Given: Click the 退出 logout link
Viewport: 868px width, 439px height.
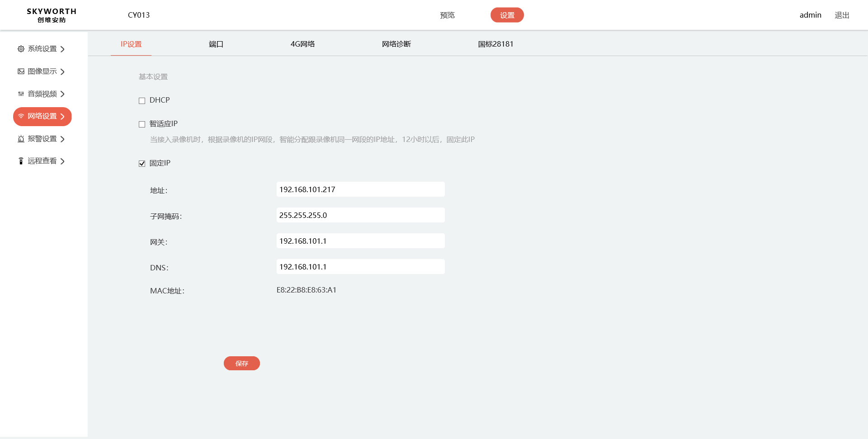Looking at the screenshot, I should click(x=842, y=15).
